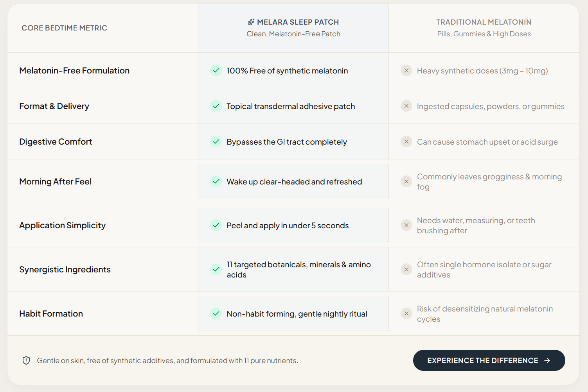Screen dimensions: 588x392
Task: Click the Can cause stomach upset or acid surge text
Action: coord(487,142)
